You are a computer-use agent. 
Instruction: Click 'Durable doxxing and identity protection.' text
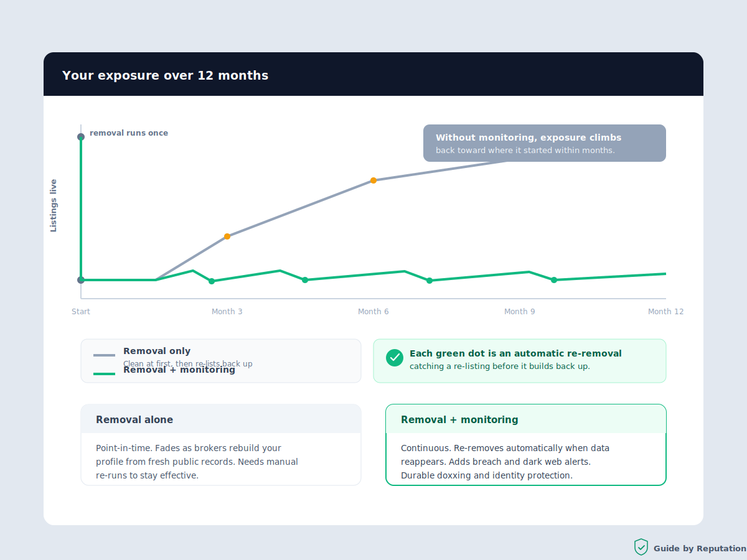coord(487,475)
